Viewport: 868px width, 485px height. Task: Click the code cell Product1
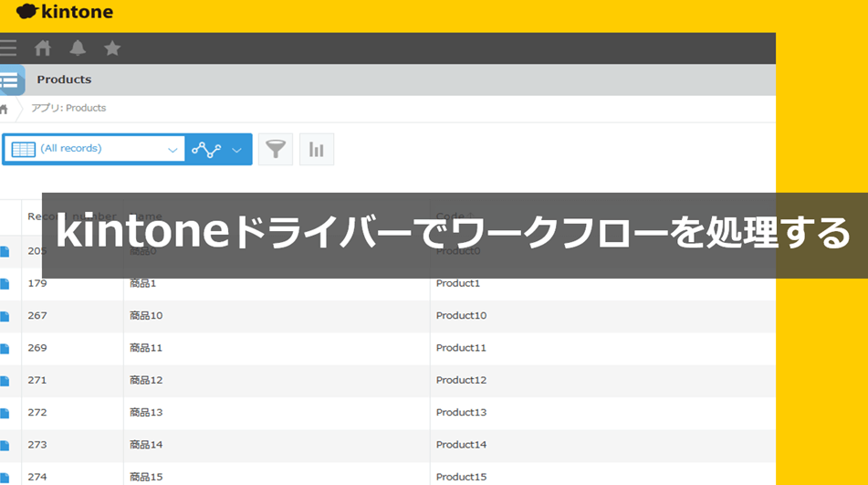click(458, 283)
